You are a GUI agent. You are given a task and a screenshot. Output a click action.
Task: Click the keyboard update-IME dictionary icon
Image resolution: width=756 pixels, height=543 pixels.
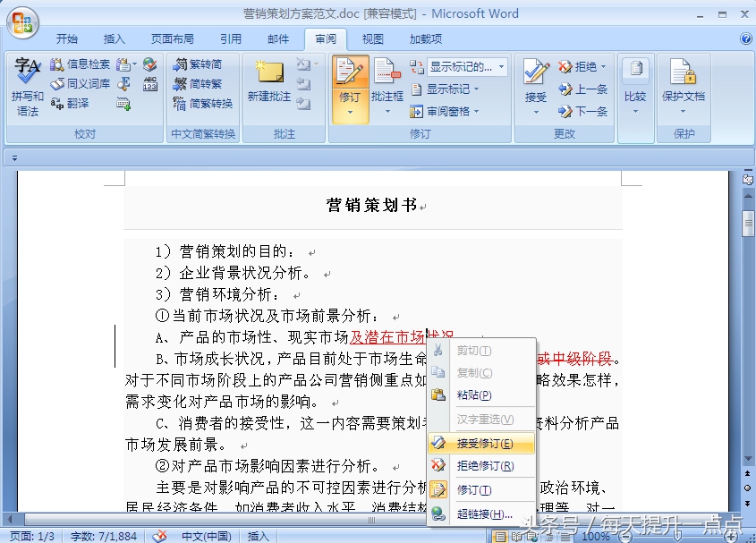123,103
